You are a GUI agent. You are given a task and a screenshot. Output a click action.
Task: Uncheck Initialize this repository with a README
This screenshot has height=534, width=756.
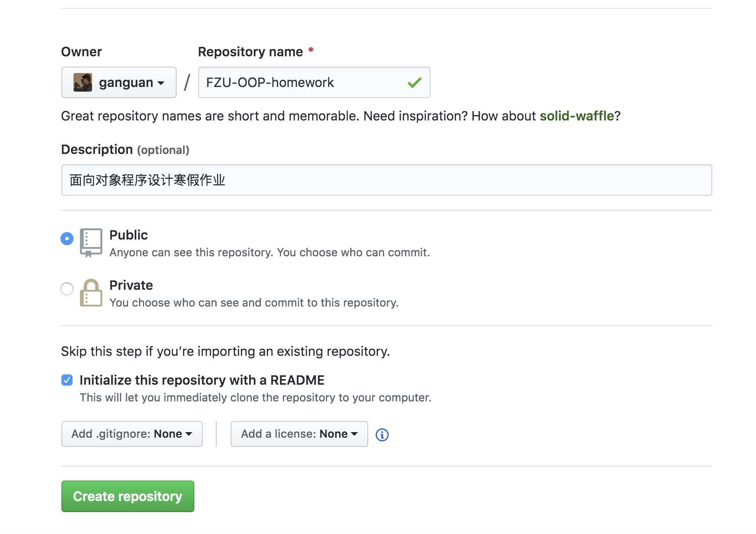tap(67, 380)
